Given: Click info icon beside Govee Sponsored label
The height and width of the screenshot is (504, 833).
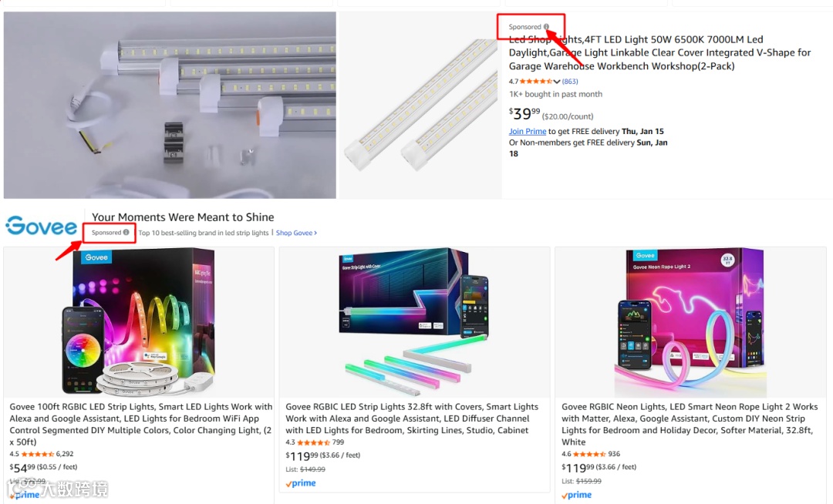Looking at the screenshot, I should (126, 233).
